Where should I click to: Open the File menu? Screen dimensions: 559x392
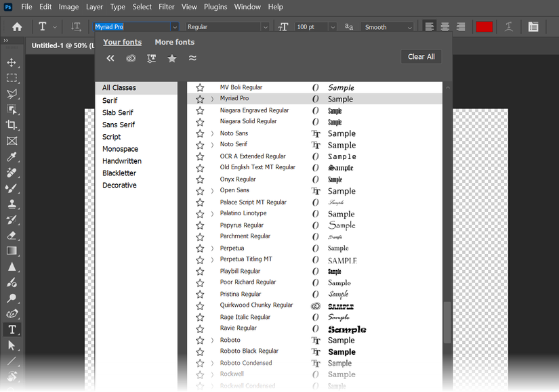(x=26, y=7)
